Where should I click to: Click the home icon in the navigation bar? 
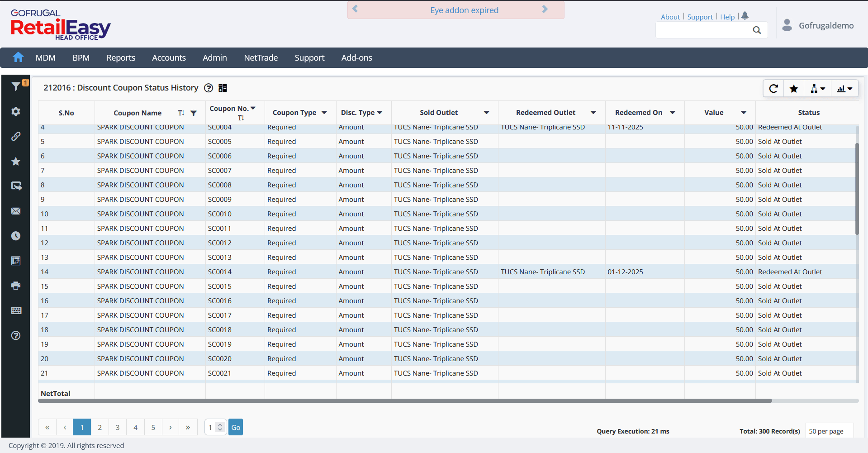click(18, 57)
